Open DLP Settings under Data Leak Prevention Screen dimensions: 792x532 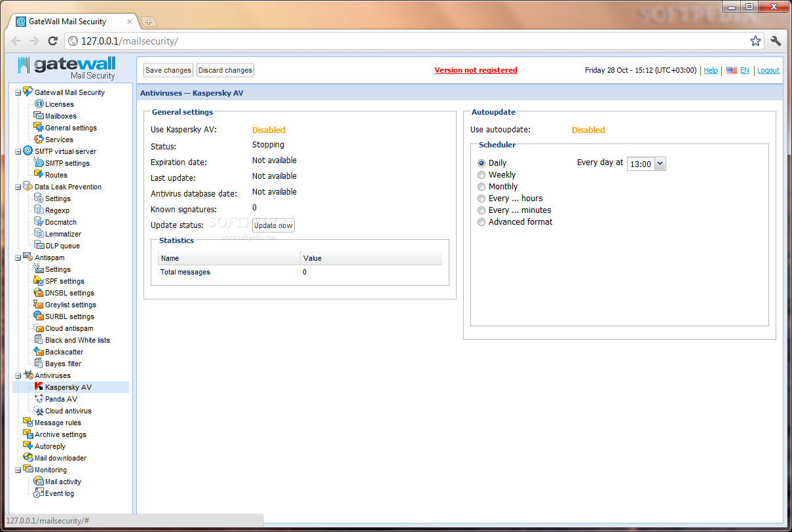tap(58, 199)
